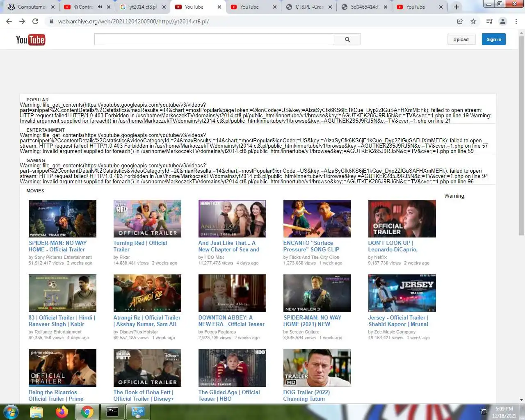Click the POPULAR section heading
525x420 pixels.
click(x=37, y=100)
